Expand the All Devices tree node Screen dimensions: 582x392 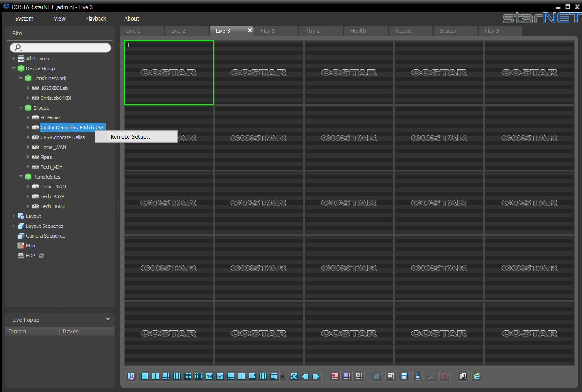[13, 59]
